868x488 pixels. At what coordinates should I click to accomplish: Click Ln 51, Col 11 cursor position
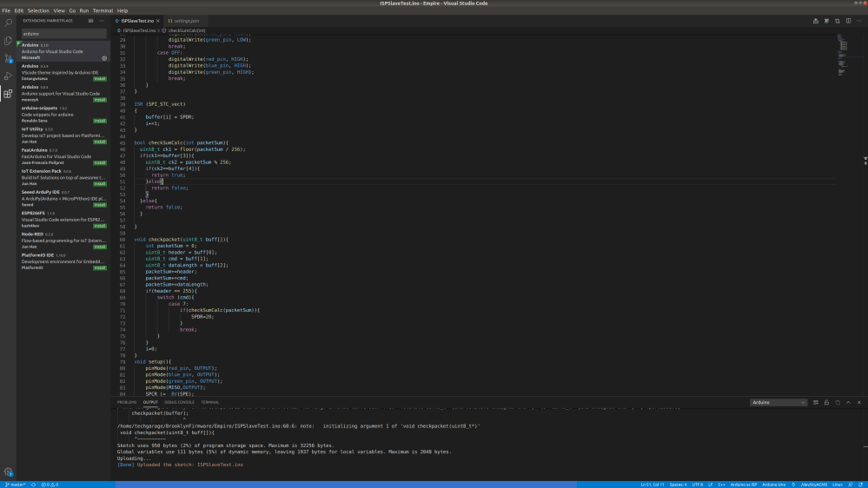click(x=653, y=485)
